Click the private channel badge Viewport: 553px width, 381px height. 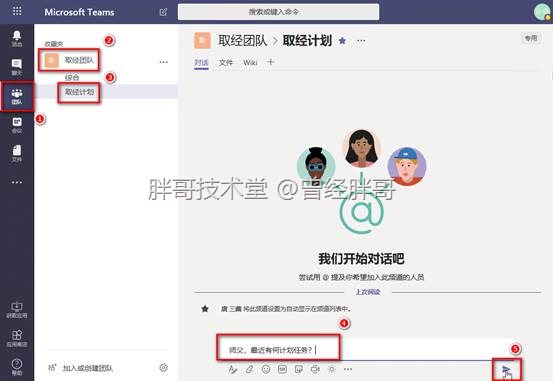[x=531, y=38]
